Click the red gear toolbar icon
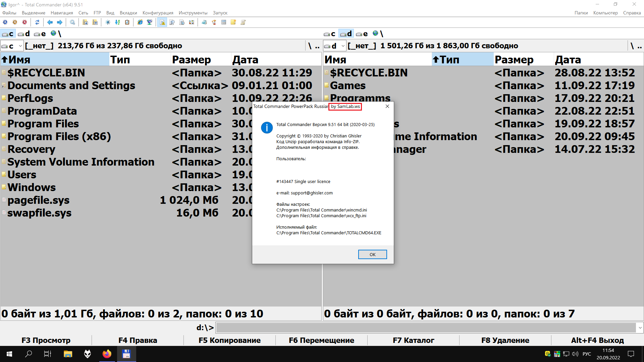644x362 pixels. click(24, 22)
